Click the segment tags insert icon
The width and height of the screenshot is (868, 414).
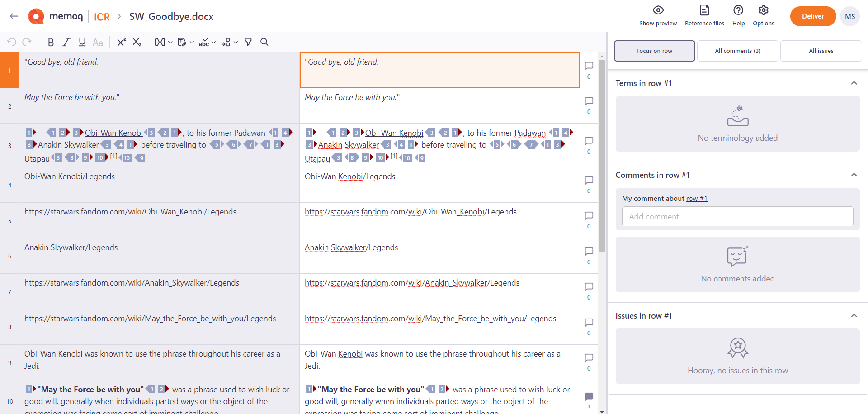[160, 42]
